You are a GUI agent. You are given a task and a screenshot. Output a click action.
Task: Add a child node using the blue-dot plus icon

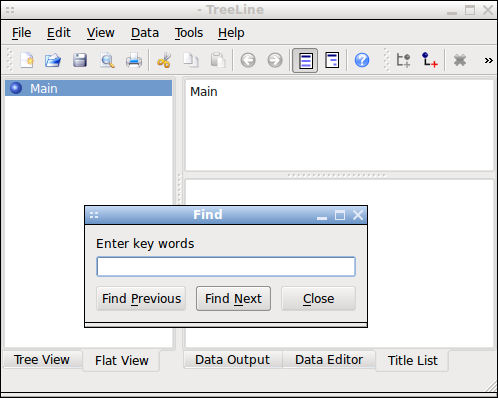(429, 60)
